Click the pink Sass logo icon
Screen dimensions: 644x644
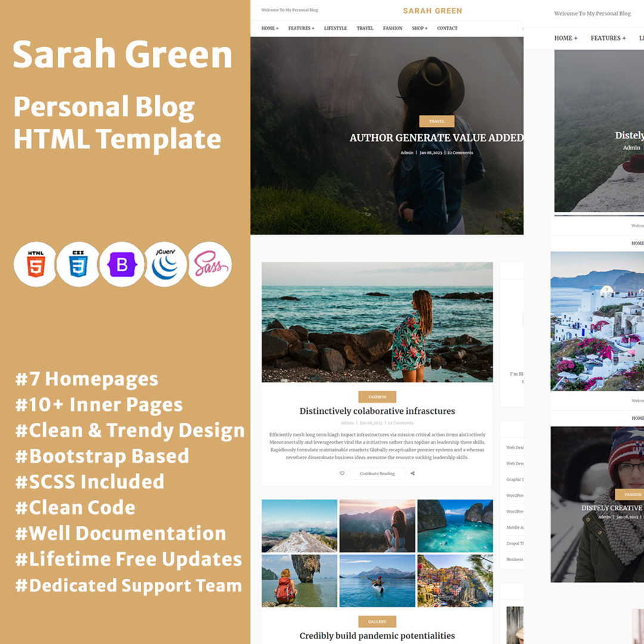tap(210, 265)
